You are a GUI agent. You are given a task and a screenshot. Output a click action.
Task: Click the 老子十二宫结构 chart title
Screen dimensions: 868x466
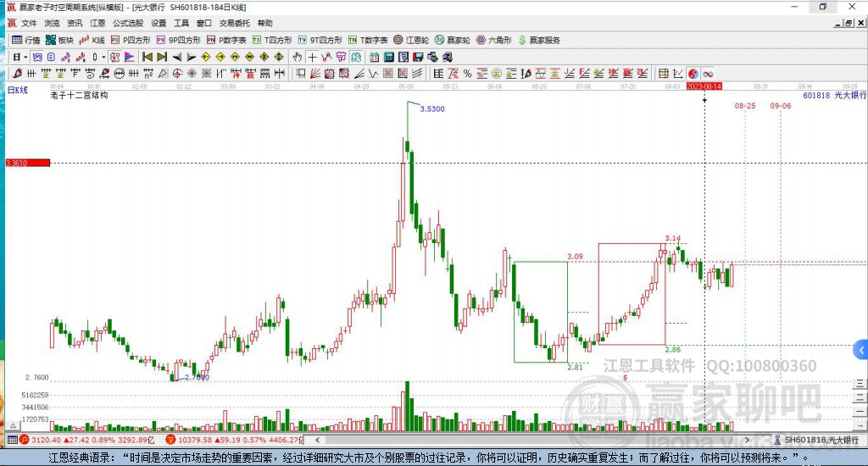(79, 95)
